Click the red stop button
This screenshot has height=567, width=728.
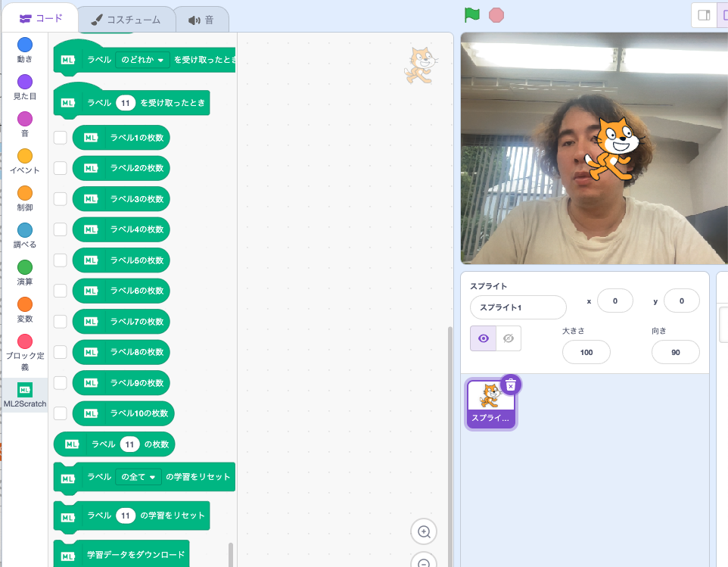(496, 15)
